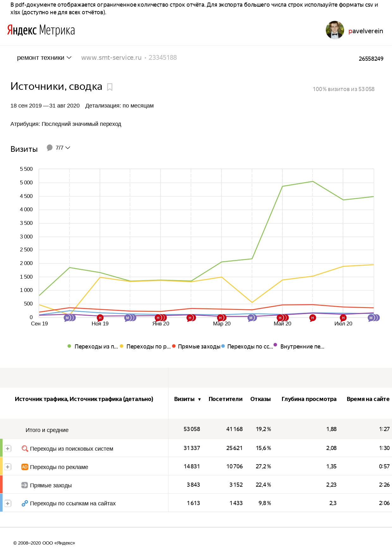Toggle the blue Переходы по сс... legend item

247,346
